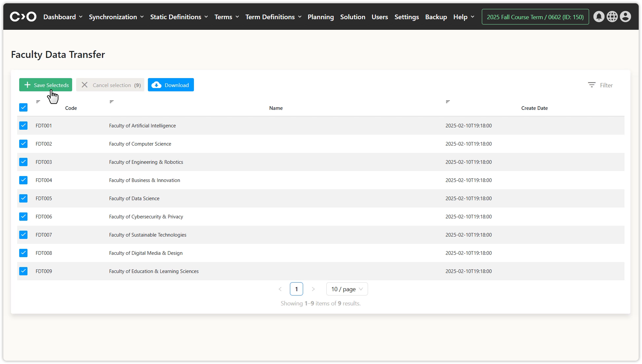642x364 pixels.
Task: Deselect Faculty of Data Science row
Action: tap(23, 198)
